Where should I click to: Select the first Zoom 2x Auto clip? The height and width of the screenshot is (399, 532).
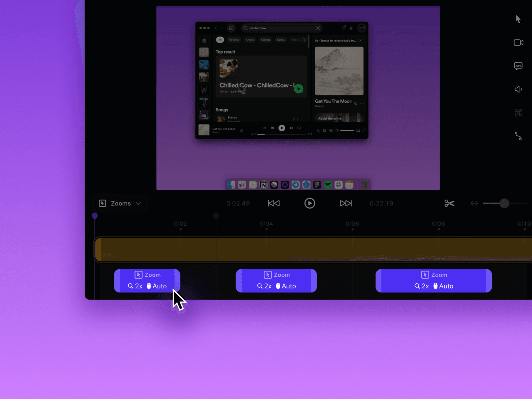(x=147, y=281)
